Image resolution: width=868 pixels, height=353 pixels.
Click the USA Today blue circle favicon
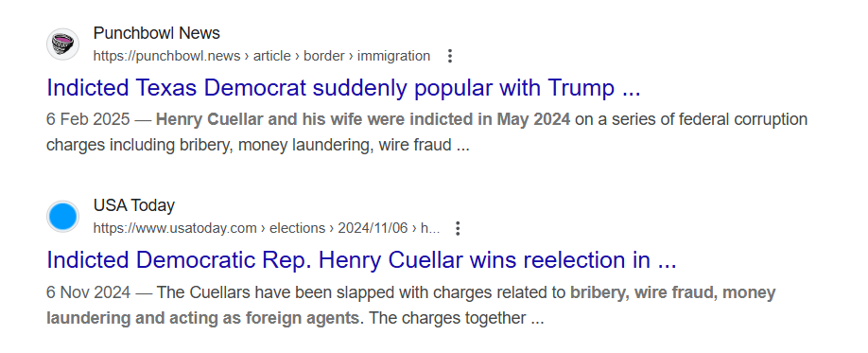pyautogui.click(x=62, y=217)
